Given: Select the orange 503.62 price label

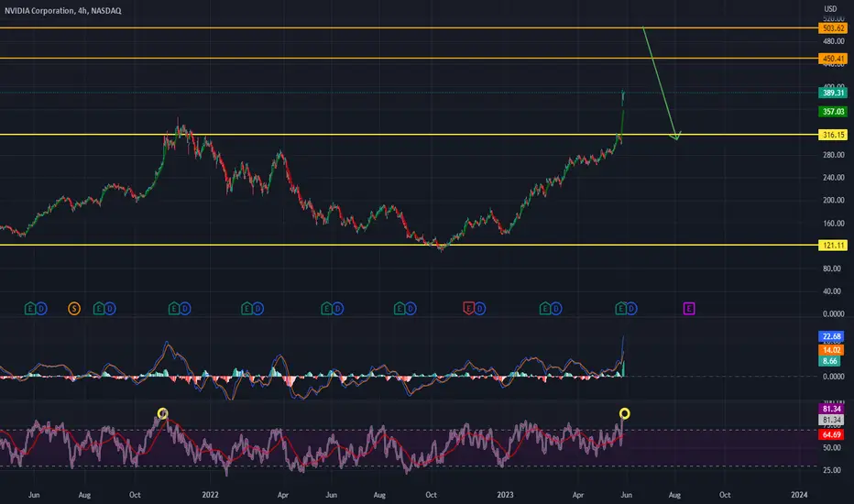Looking at the screenshot, I should point(833,27).
